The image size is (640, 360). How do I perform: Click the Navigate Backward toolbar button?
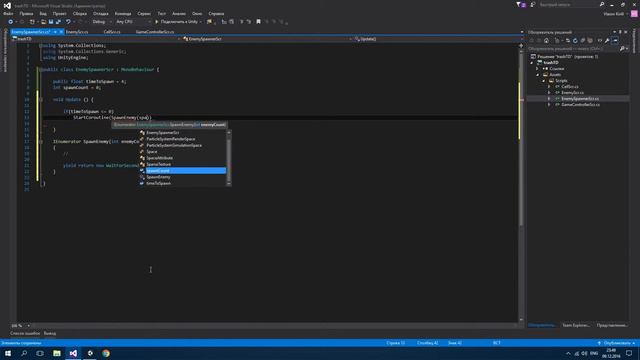click(11, 22)
